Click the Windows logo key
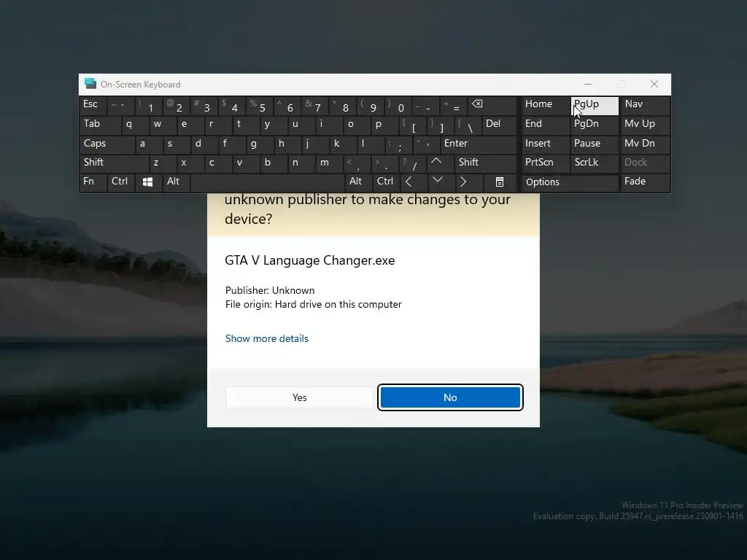This screenshot has height=560, width=747. tap(147, 182)
